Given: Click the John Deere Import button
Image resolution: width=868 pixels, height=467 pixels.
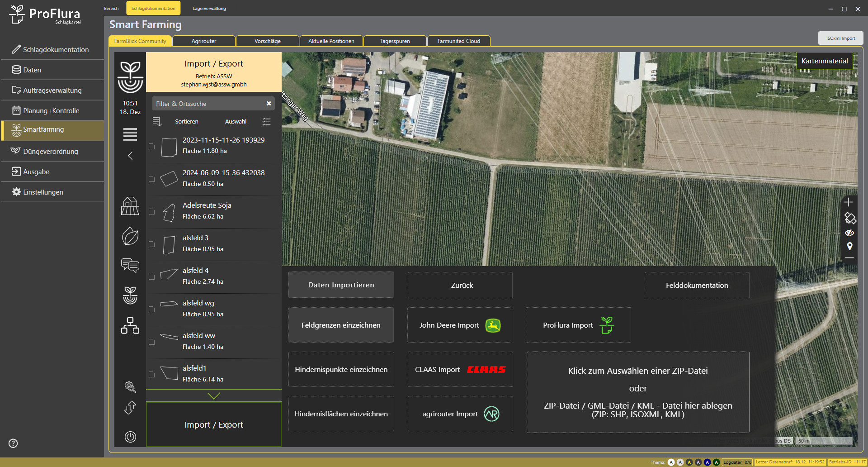Looking at the screenshot, I should (460, 325).
